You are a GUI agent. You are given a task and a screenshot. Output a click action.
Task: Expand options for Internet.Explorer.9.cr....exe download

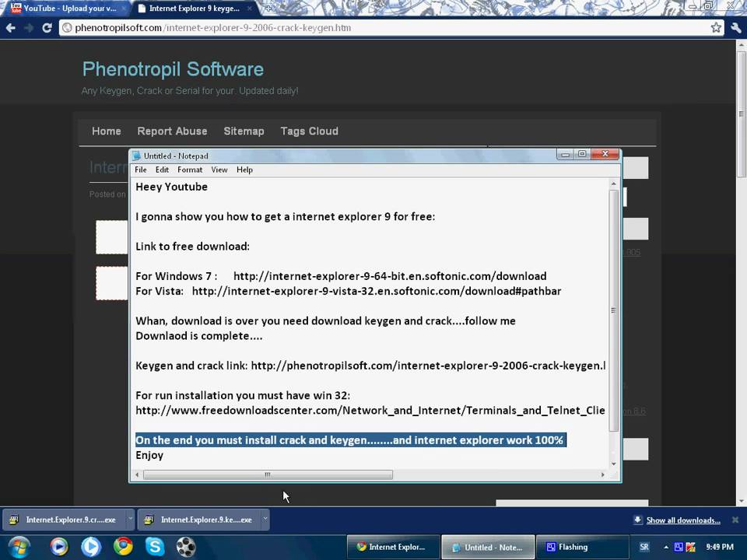point(130,519)
